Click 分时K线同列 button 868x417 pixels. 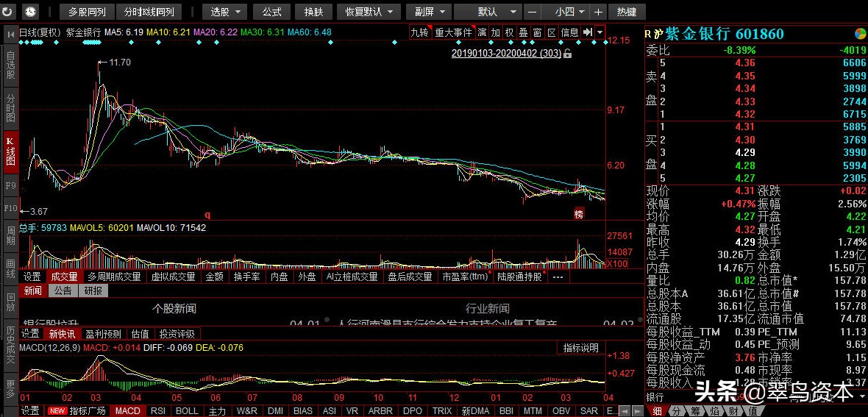tap(149, 12)
